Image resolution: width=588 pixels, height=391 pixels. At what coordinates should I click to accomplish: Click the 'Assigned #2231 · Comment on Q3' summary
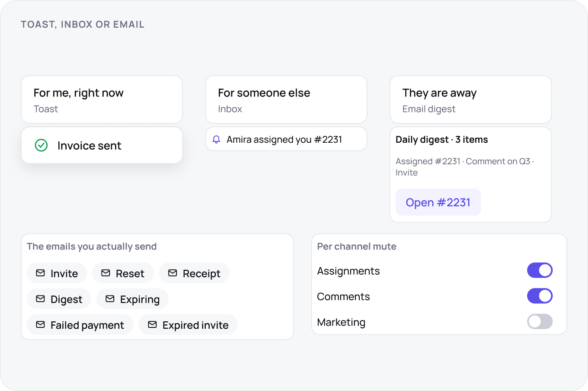pos(465,167)
